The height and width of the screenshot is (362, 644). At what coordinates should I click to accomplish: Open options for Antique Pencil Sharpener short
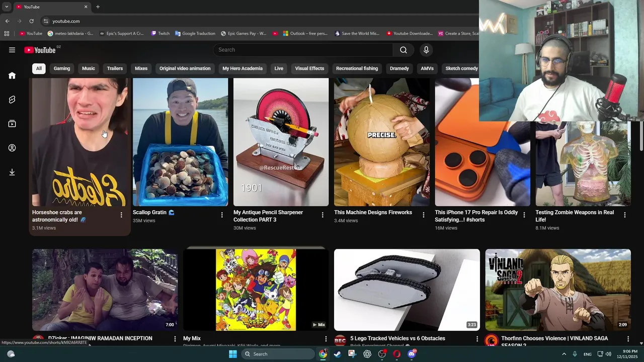coord(323,215)
